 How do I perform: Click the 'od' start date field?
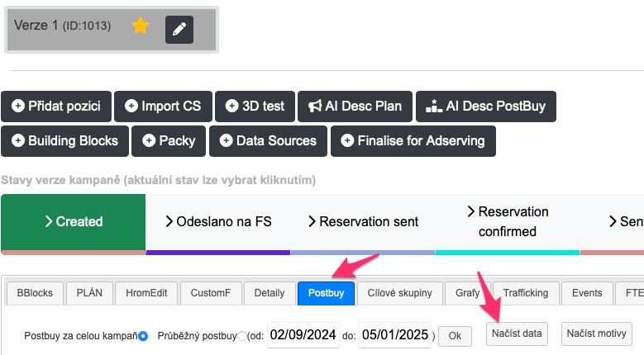tap(303, 335)
